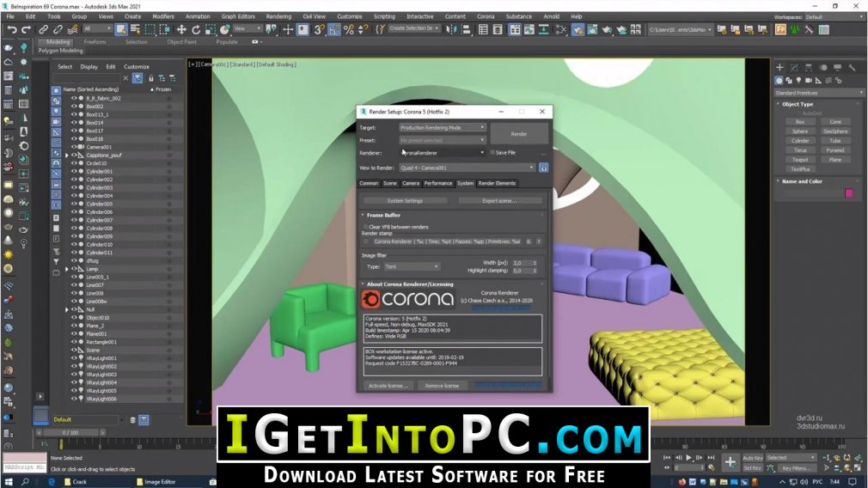Click the object color swatch in Name and Color

tap(848, 193)
